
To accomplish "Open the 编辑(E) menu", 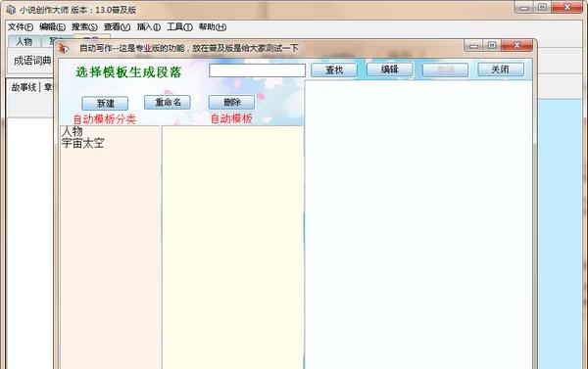I will [52, 27].
